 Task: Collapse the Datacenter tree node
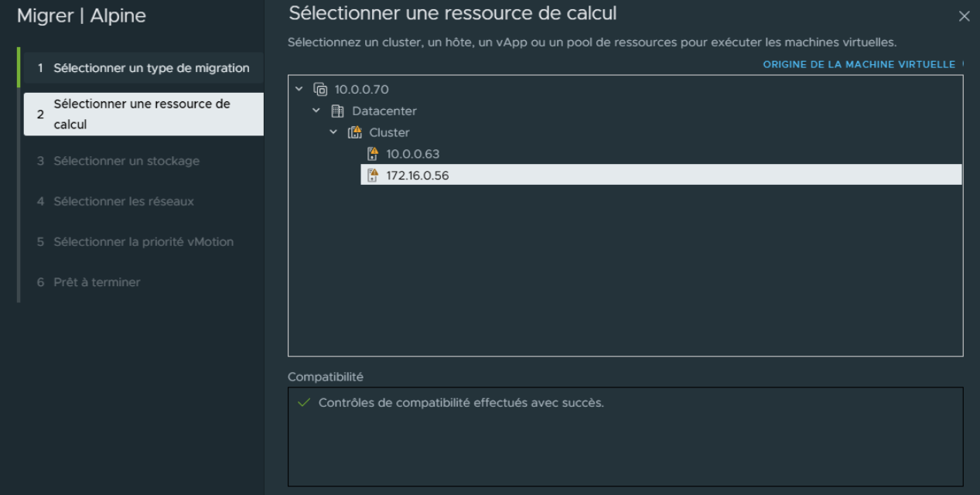tap(316, 111)
